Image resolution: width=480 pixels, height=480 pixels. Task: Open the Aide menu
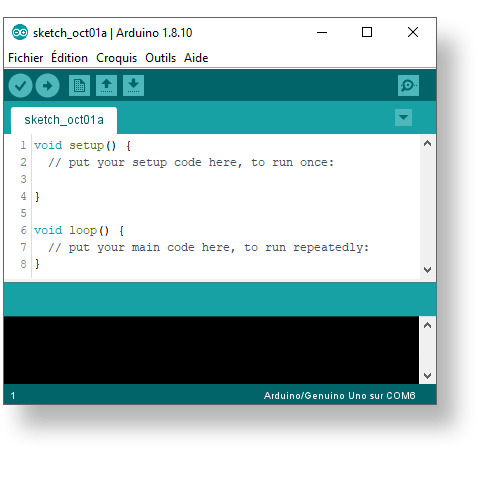(196, 58)
